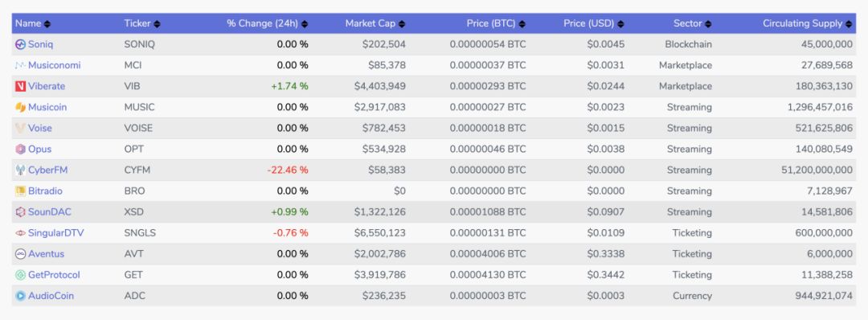Click the AudioCoin blue play logo
The image size is (868, 320).
[20, 296]
